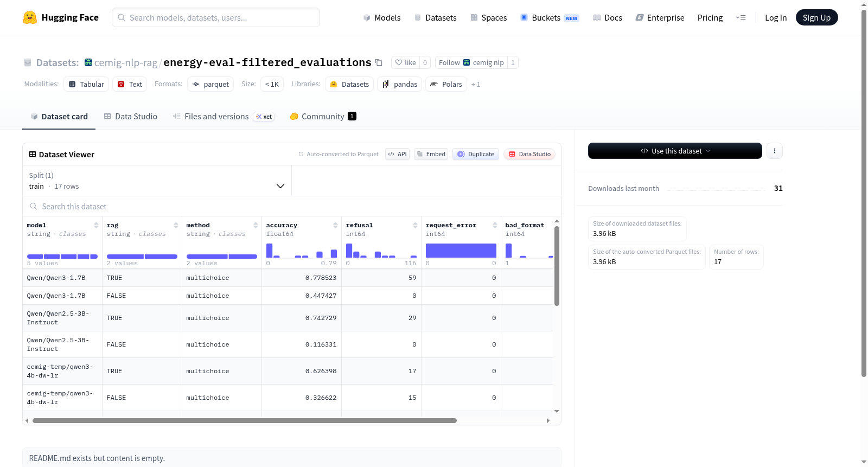Switch to the Data Studio tab
This screenshot has width=868, height=467.
pyautogui.click(x=131, y=116)
